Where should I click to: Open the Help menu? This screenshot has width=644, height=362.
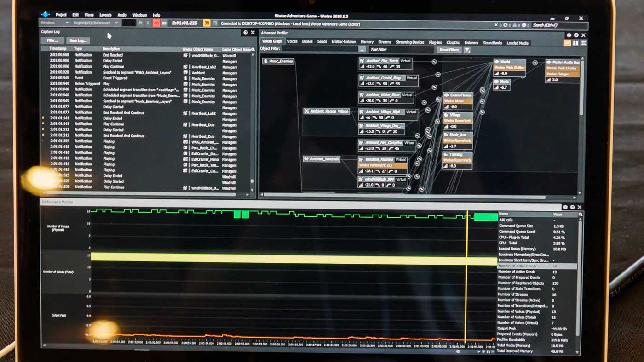pyautogui.click(x=156, y=15)
